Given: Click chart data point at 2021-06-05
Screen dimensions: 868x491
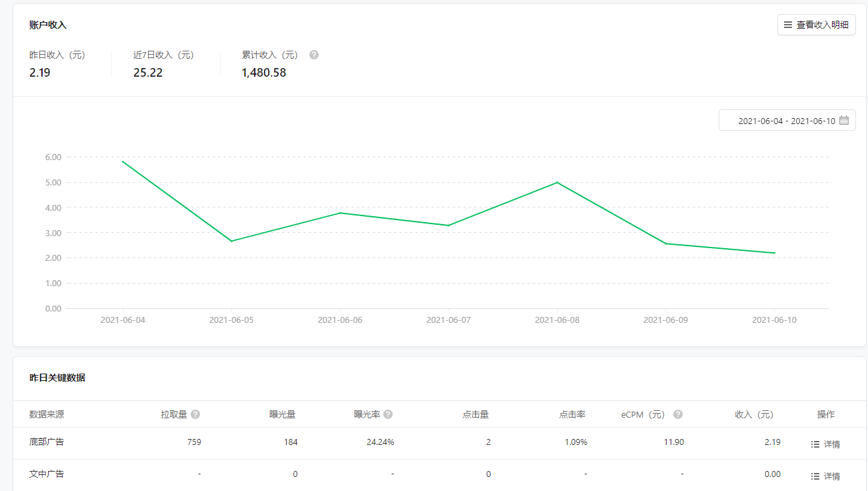Looking at the screenshot, I should coord(231,241).
